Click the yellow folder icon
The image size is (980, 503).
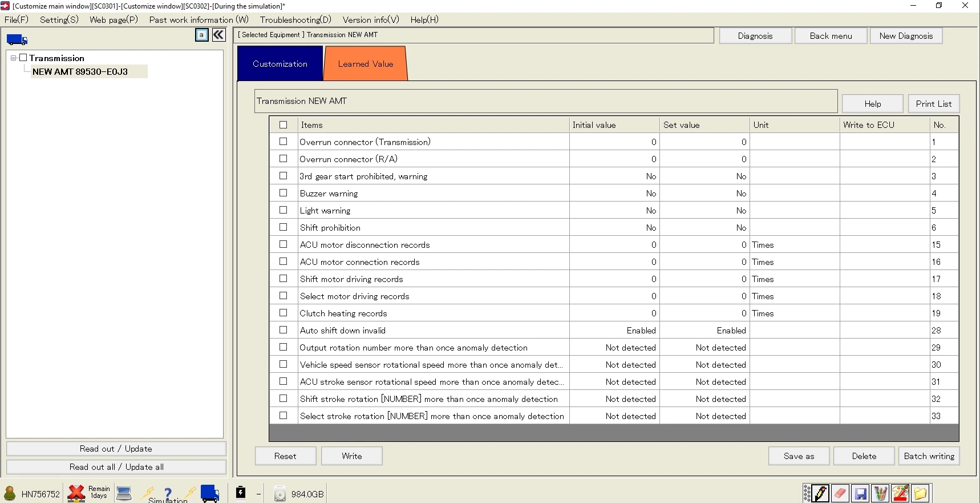click(920, 493)
